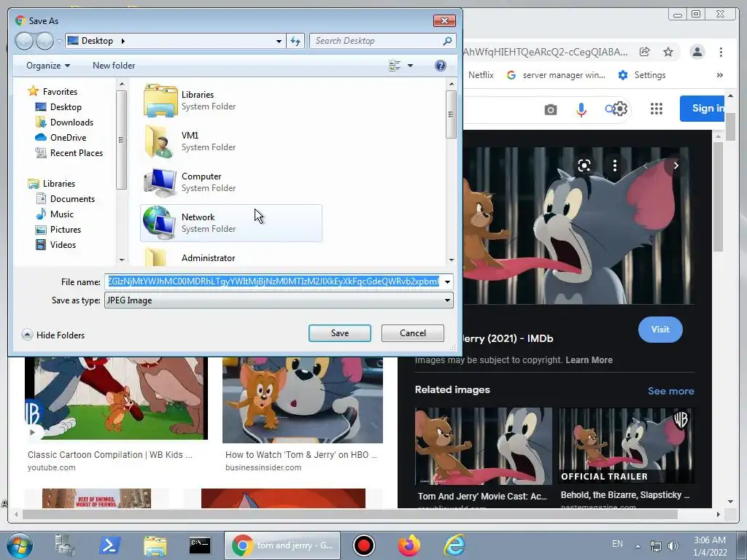Click the Google voice search microphone
The width and height of the screenshot is (747, 560).
[581, 109]
